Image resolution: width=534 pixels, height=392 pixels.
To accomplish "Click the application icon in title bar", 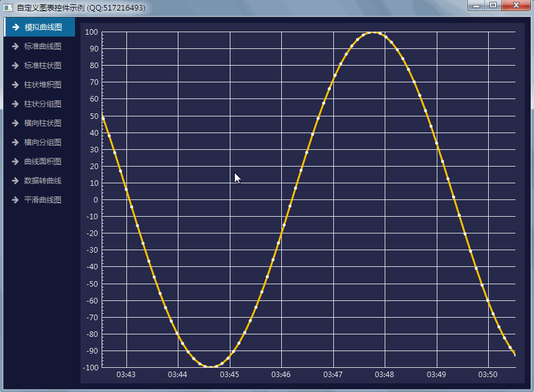I will tap(8, 7).
